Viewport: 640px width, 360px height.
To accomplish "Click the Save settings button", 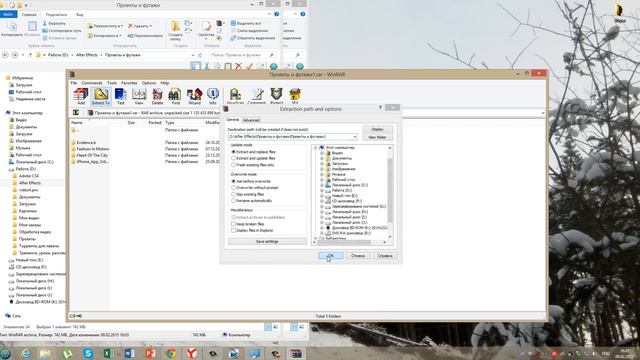I will coord(267,242).
